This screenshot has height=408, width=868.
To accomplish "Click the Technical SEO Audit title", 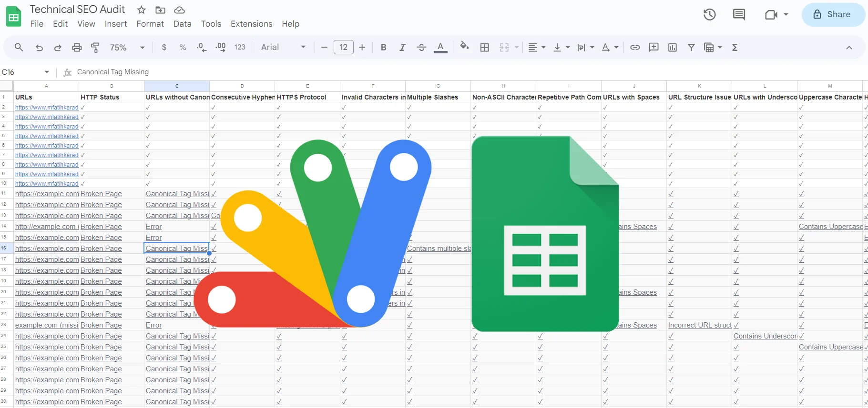I will pyautogui.click(x=77, y=10).
